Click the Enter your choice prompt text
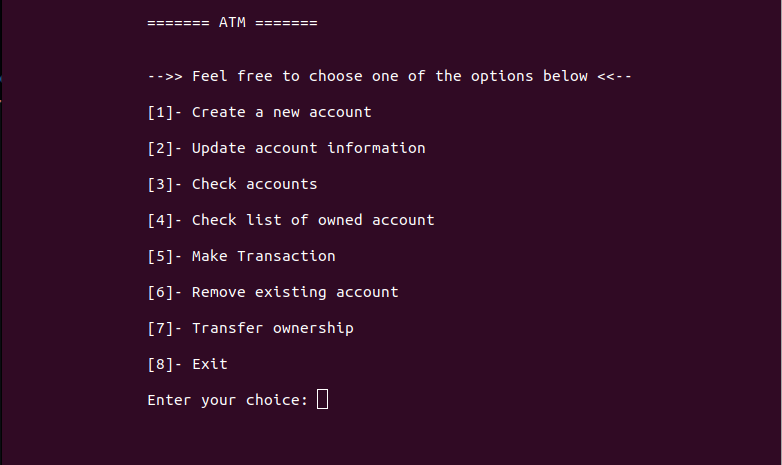 point(228,400)
